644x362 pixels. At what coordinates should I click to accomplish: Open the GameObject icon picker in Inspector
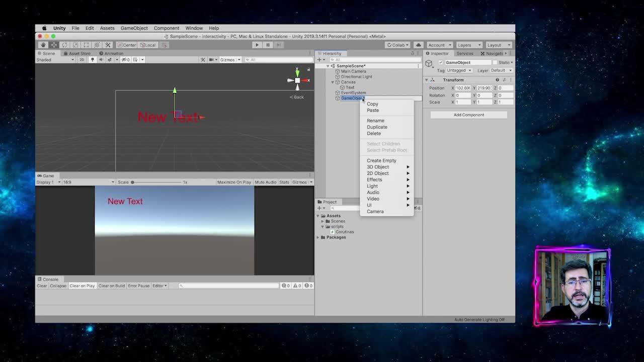[x=429, y=63]
